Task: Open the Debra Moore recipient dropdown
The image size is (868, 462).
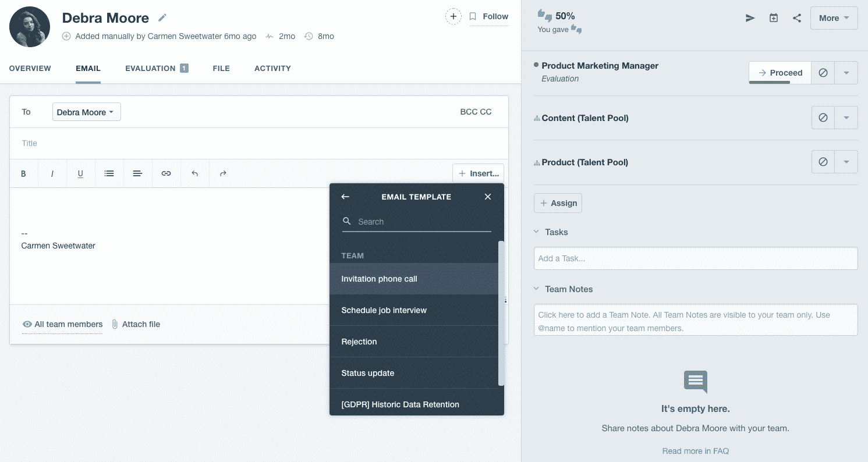Action: pyautogui.click(x=86, y=112)
